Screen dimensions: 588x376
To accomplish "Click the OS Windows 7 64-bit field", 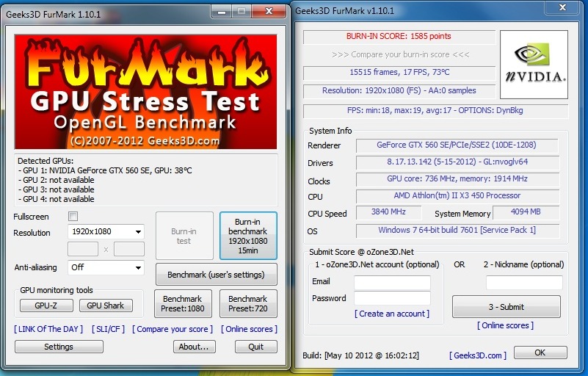I will click(x=457, y=231).
